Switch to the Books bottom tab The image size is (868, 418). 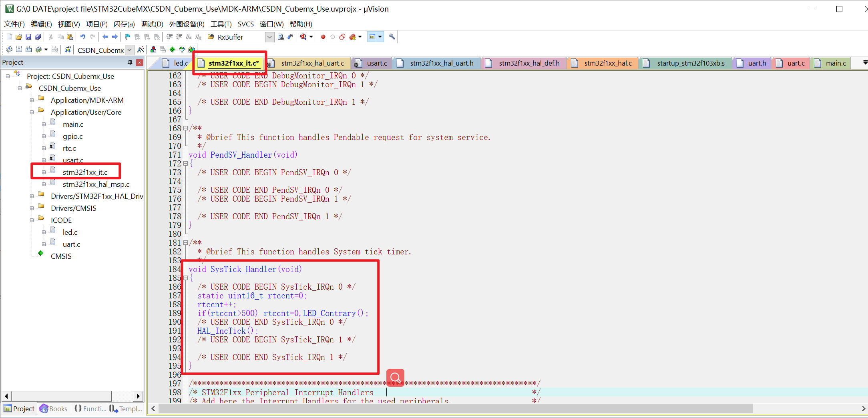click(x=54, y=409)
